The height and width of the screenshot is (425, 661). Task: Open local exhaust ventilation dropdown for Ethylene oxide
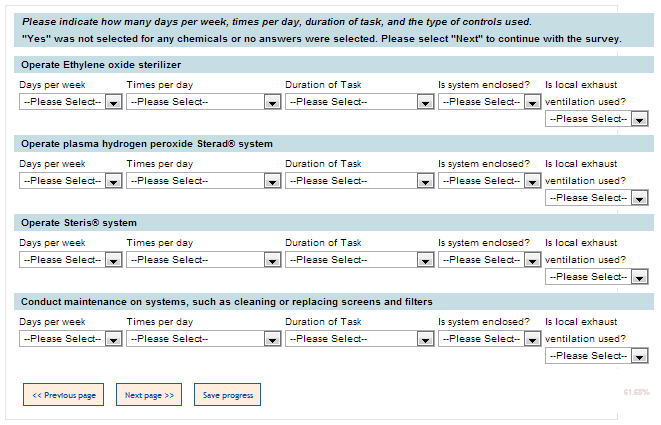coord(597,119)
